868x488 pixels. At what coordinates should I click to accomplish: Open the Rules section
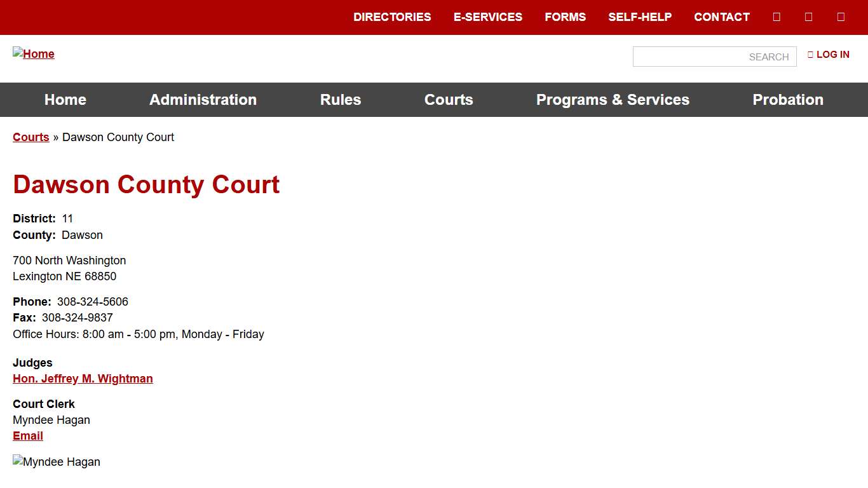tap(341, 100)
